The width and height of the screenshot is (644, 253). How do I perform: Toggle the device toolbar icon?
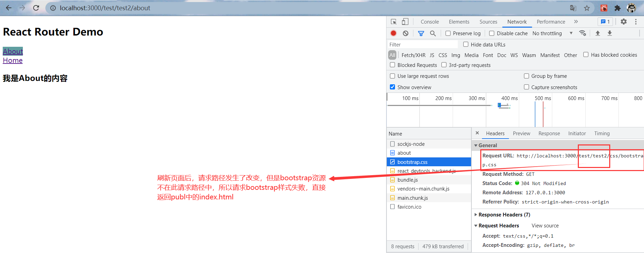tap(405, 22)
